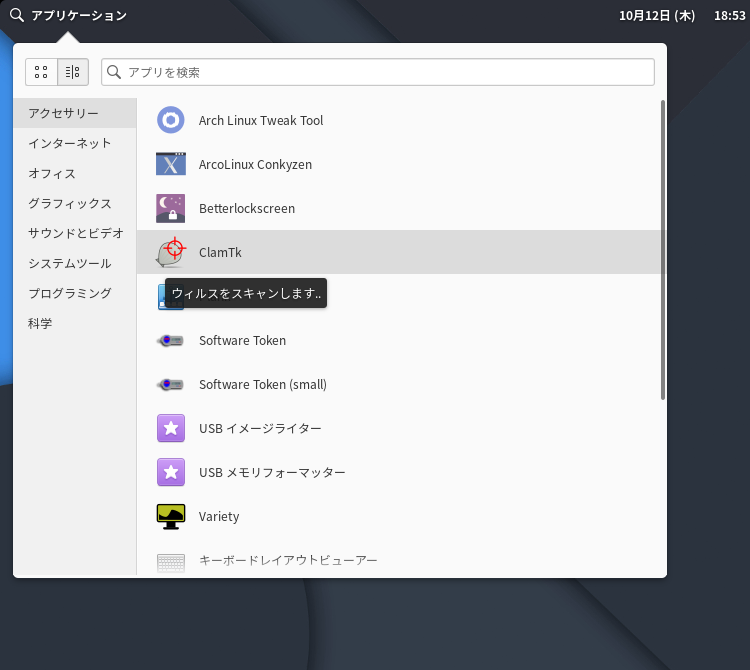The image size is (750, 670).
Task: Select the サウンドとビデオ category
Action: click(x=75, y=233)
